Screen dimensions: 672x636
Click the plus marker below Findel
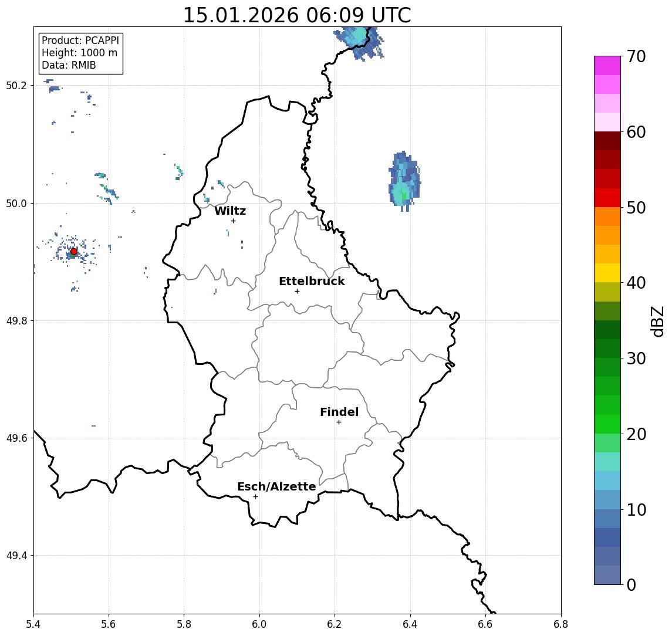(x=339, y=422)
